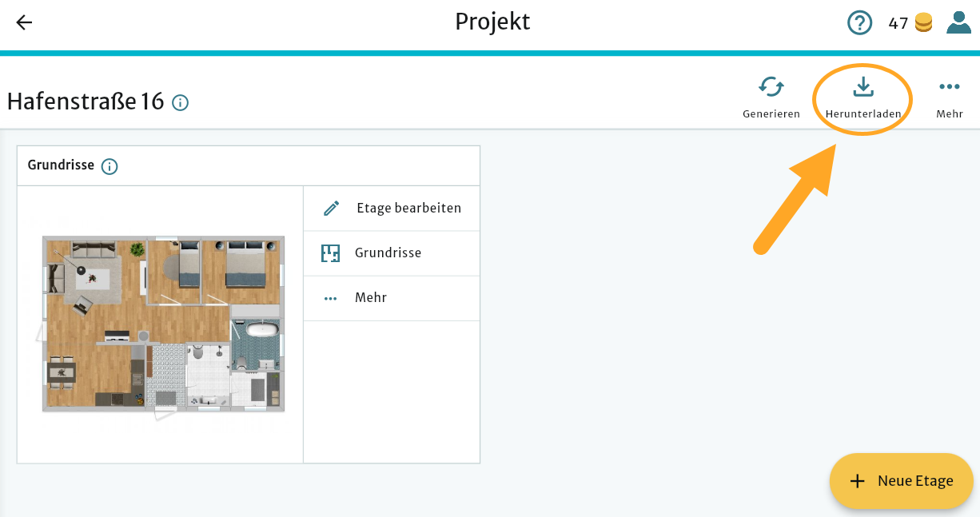Show info next to Grundrisse heading
The height and width of the screenshot is (517, 980).
click(x=110, y=166)
